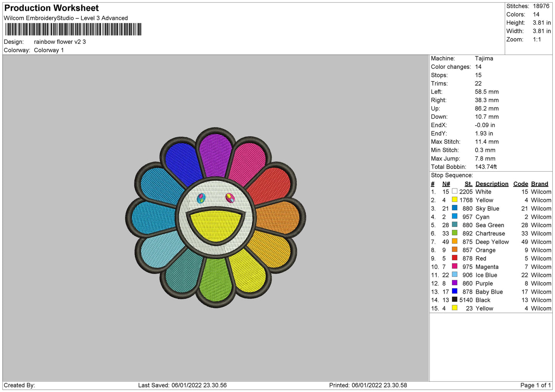555x392 pixels.
Task: Click the 'N#' column header
Action: (446, 184)
